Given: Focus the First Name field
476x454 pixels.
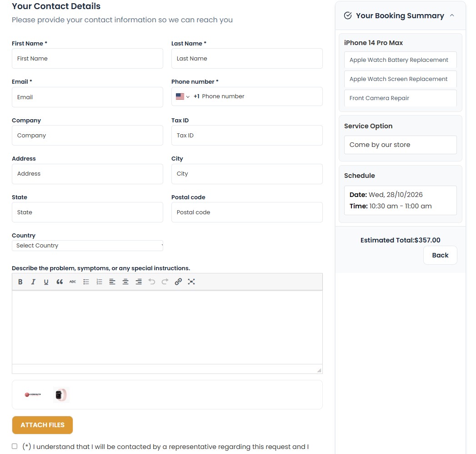Looking at the screenshot, I should pyautogui.click(x=87, y=59).
